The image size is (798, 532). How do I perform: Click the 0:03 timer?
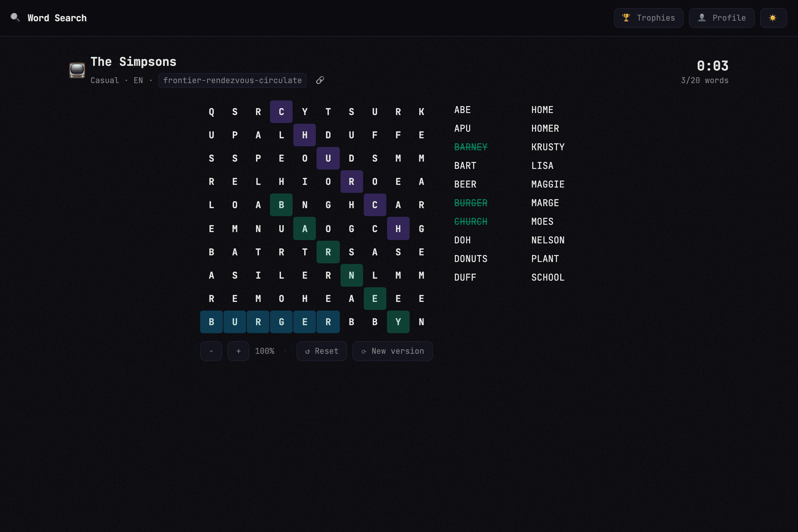[x=712, y=66]
